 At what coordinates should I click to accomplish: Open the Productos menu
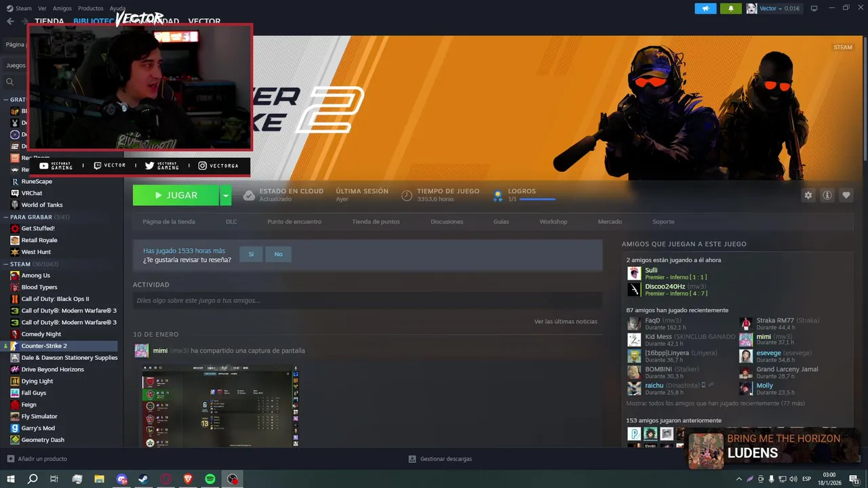pyautogui.click(x=91, y=9)
